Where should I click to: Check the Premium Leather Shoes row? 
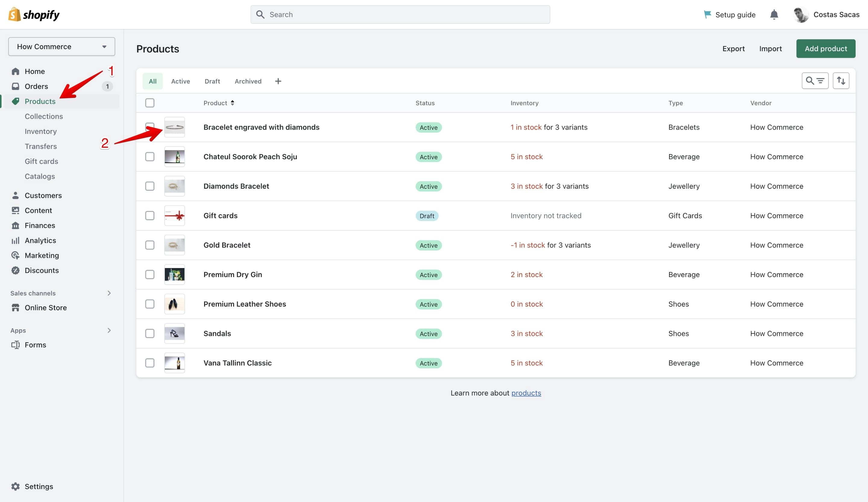(150, 304)
